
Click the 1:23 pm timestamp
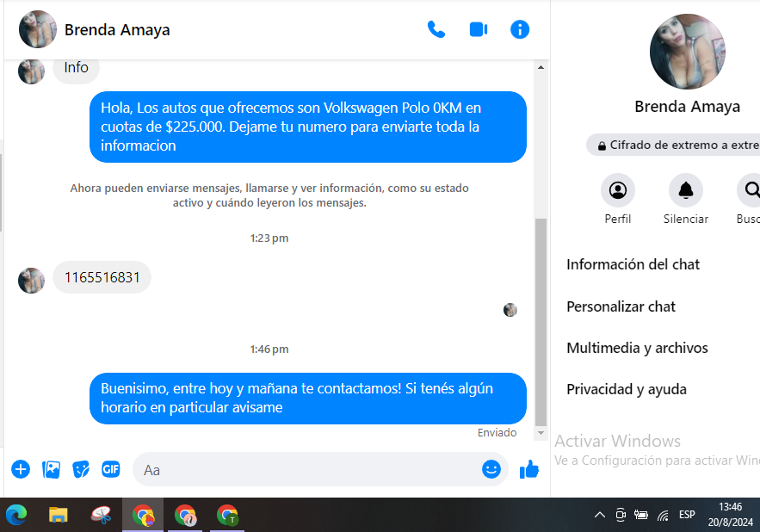269,238
